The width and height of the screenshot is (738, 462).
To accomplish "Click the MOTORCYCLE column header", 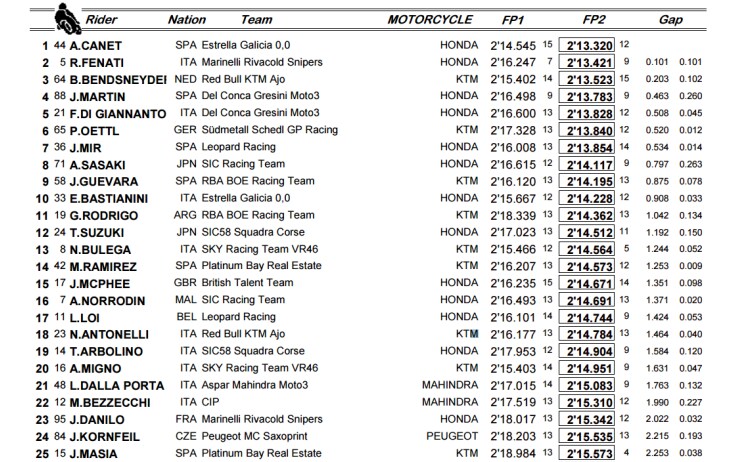I will click(x=430, y=20).
